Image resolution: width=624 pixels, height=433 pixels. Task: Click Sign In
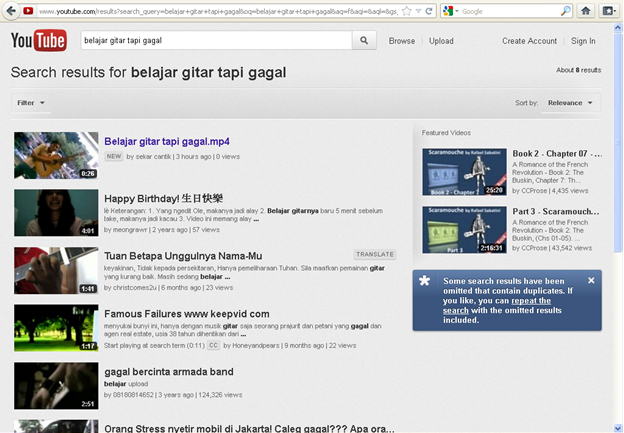point(583,41)
